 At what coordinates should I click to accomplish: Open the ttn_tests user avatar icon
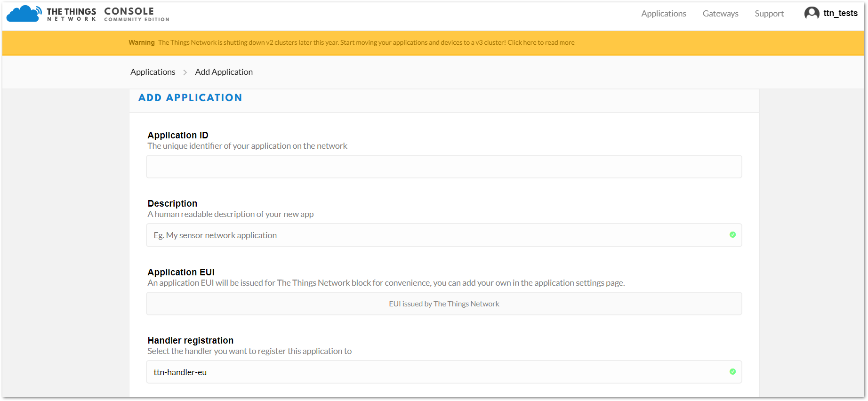[812, 13]
